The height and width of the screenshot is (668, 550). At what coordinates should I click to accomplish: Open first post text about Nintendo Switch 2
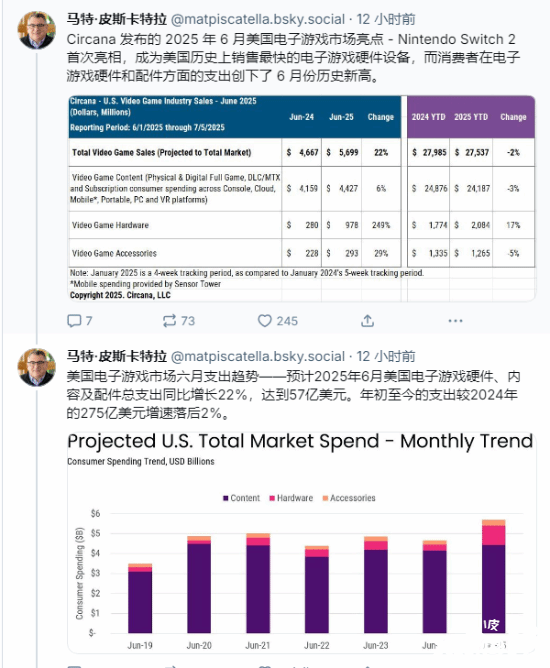tap(293, 58)
